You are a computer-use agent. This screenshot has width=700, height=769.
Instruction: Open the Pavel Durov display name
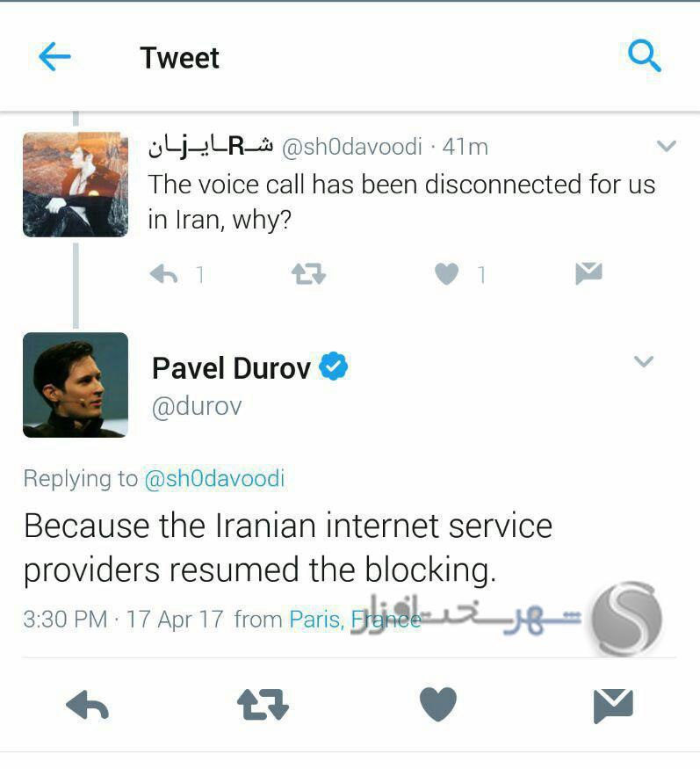pyautogui.click(x=231, y=368)
